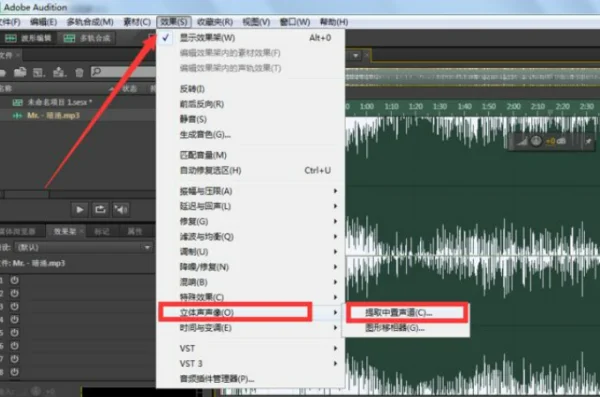Viewport: 600px width, 397px height.
Task: Open the presets (默认) dropdown
Action: [x=84, y=247]
